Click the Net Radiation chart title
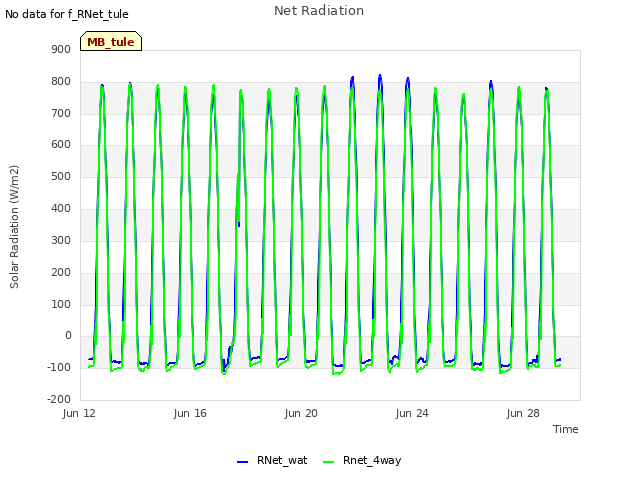This screenshot has width=640, height=480. (x=319, y=11)
